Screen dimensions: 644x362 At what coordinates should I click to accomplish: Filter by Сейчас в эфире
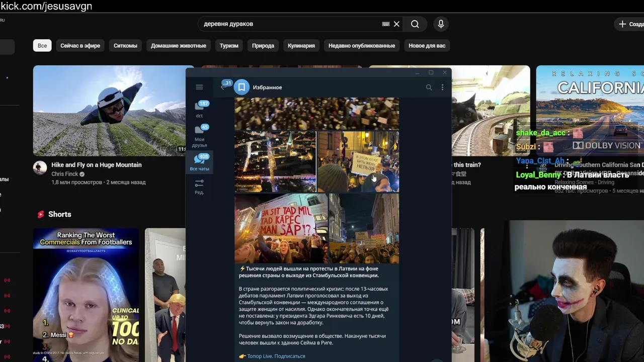[x=80, y=46]
